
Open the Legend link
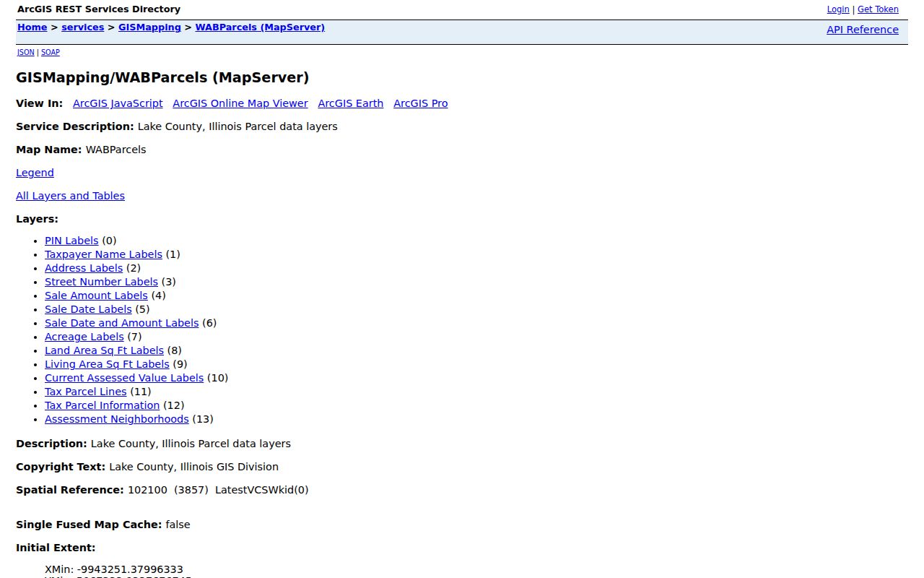pyautogui.click(x=35, y=173)
